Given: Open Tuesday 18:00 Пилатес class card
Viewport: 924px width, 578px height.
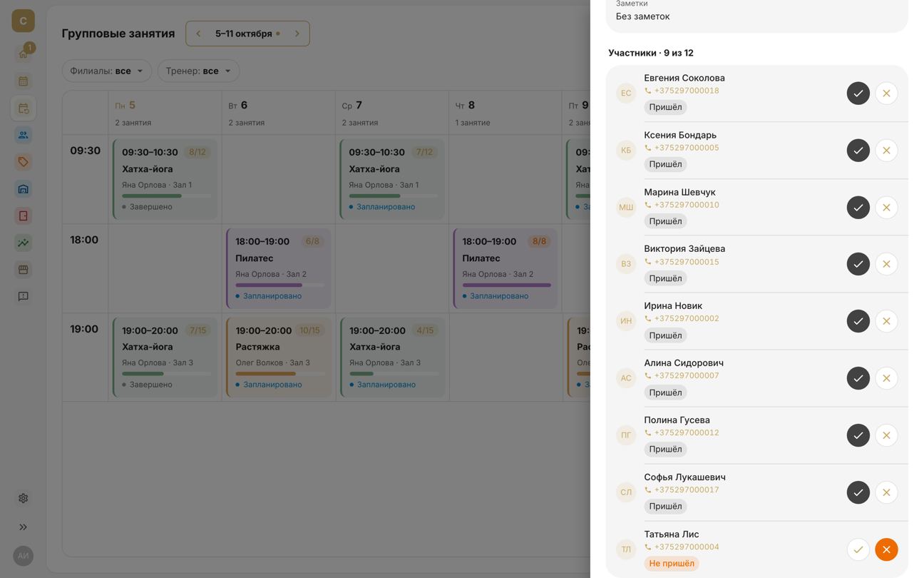Looking at the screenshot, I should pos(278,268).
